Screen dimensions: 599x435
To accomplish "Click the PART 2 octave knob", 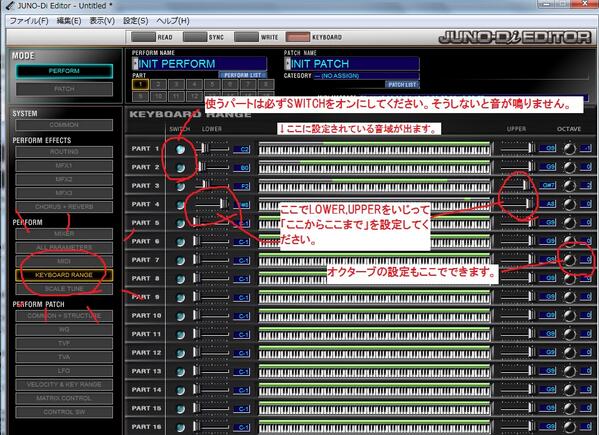I will click(x=570, y=167).
